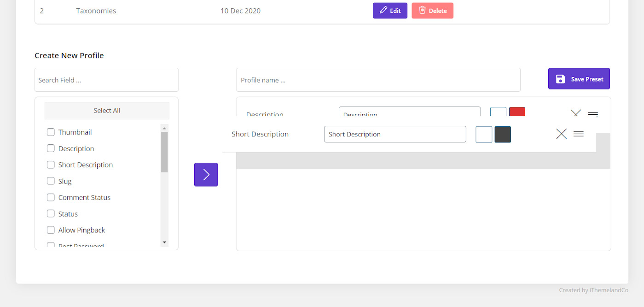Click the remove X icon on Description row

coord(575,113)
